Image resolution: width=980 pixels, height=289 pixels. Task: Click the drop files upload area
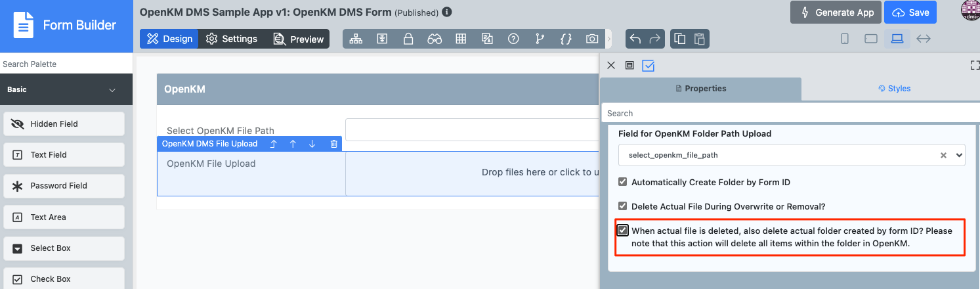tap(473, 173)
